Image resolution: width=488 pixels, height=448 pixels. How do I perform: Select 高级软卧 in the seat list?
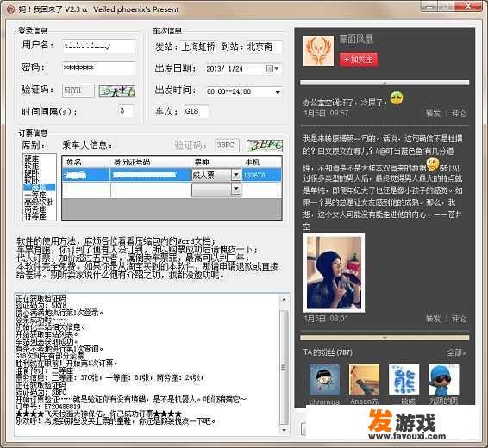pos(39,202)
